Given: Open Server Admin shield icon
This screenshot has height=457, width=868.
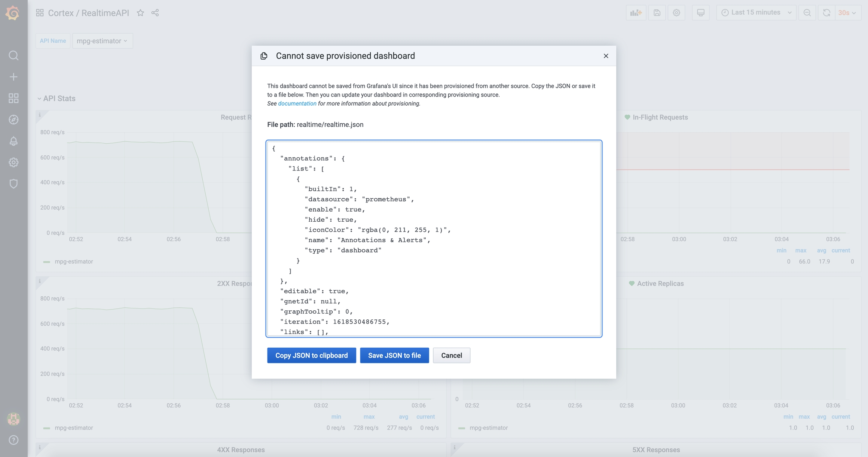Looking at the screenshot, I should [14, 184].
